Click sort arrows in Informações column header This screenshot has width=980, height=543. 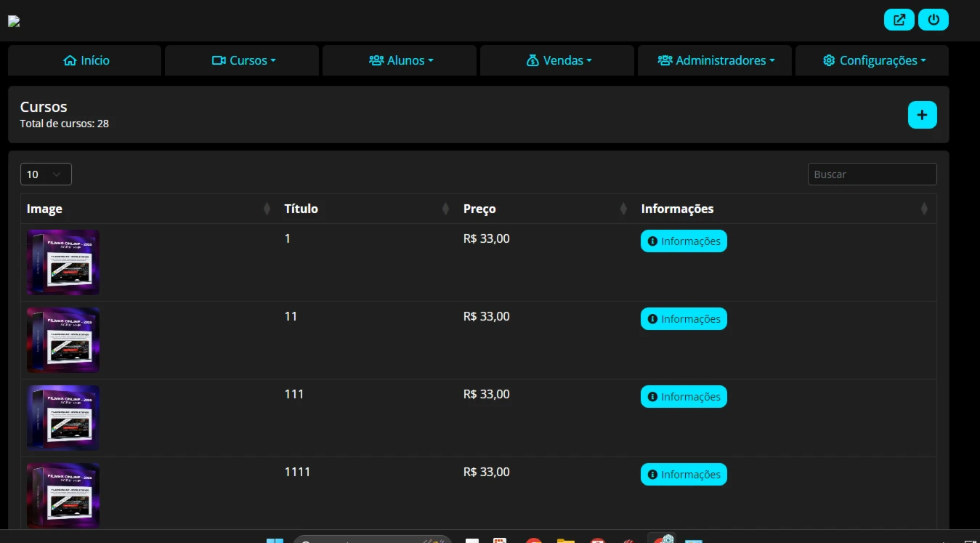tap(924, 209)
